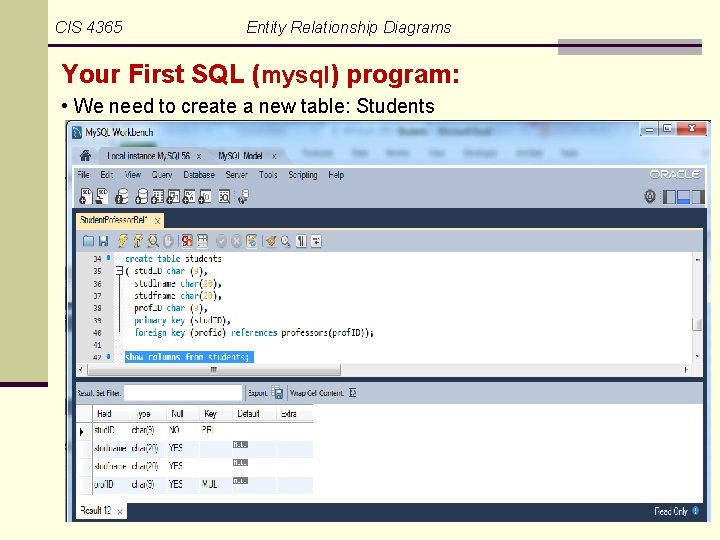Image resolution: width=720 pixels, height=540 pixels.
Task: Execute statement under cursor lightning icon
Action: (x=138, y=241)
